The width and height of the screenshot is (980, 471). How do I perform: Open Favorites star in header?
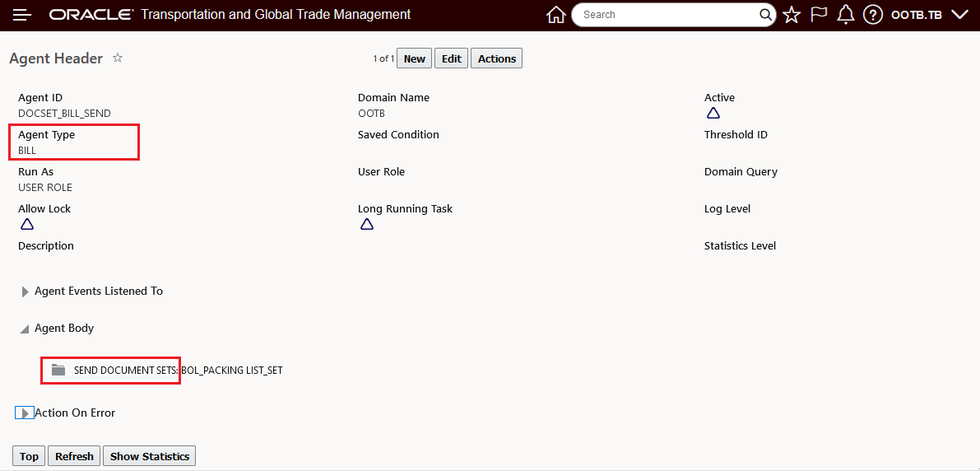(792, 15)
